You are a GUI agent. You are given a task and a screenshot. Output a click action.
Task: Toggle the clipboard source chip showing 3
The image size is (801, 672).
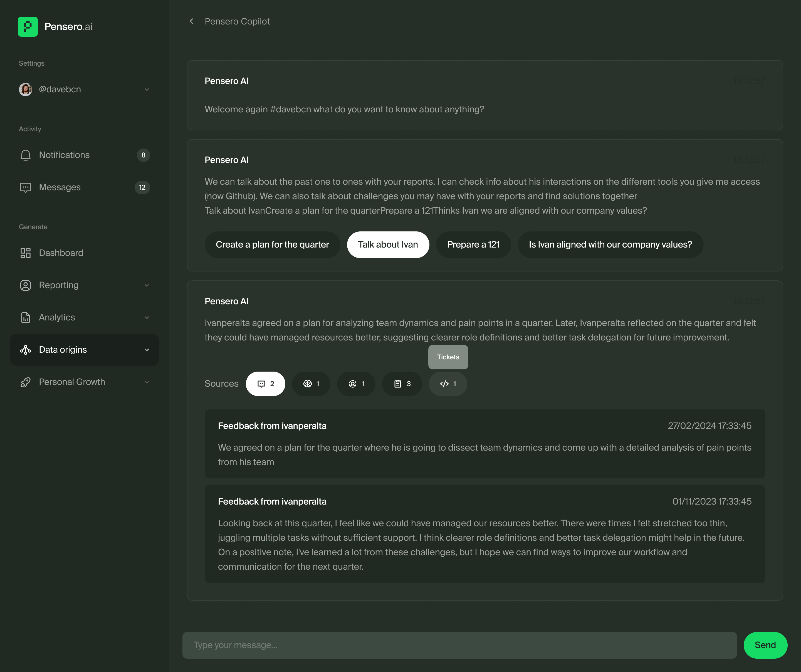[402, 384]
